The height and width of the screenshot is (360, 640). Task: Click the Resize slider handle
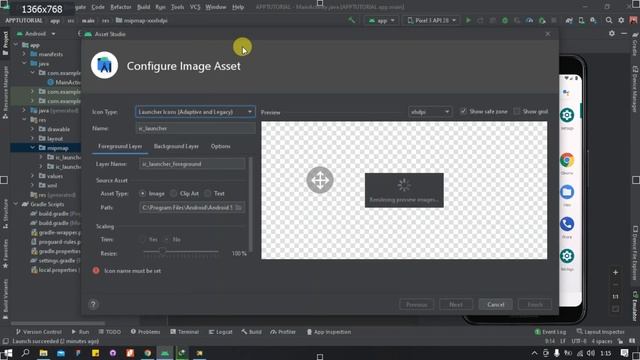[162, 252]
